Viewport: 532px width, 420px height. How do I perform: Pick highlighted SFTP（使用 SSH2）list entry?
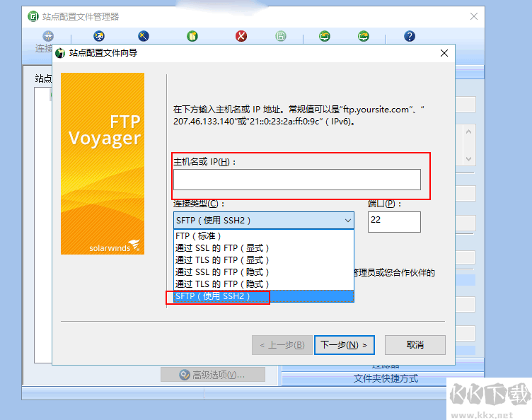point(264,296)
